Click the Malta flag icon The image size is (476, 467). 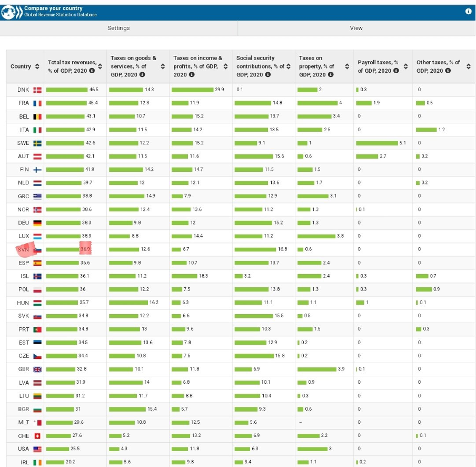tap(37, 423)
